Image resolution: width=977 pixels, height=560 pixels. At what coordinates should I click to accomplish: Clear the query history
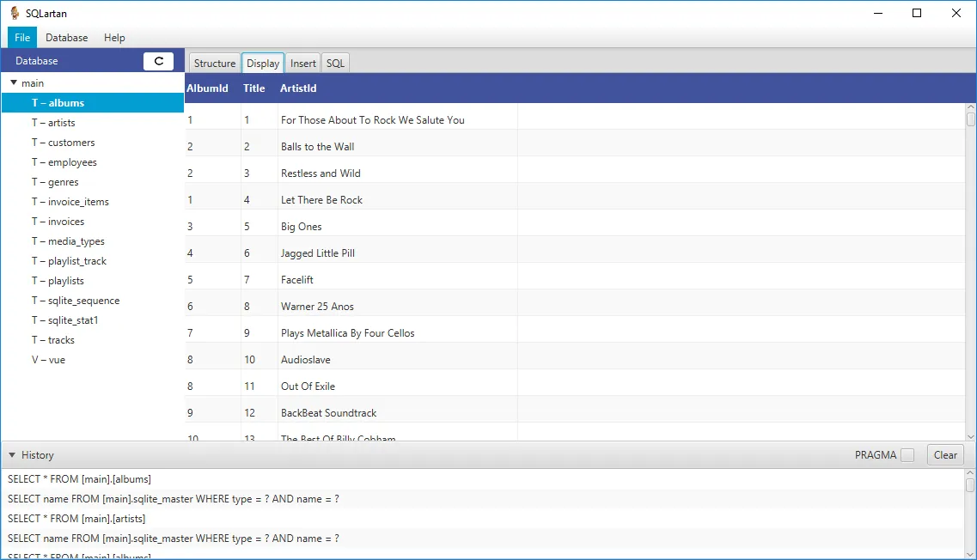coord(945,454)
